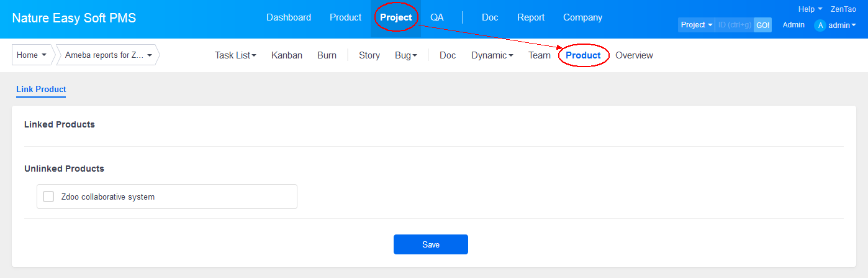Viewport: 868px width, 278px height.
Task: Open the Team page of the project
Action: click(539, 55)
